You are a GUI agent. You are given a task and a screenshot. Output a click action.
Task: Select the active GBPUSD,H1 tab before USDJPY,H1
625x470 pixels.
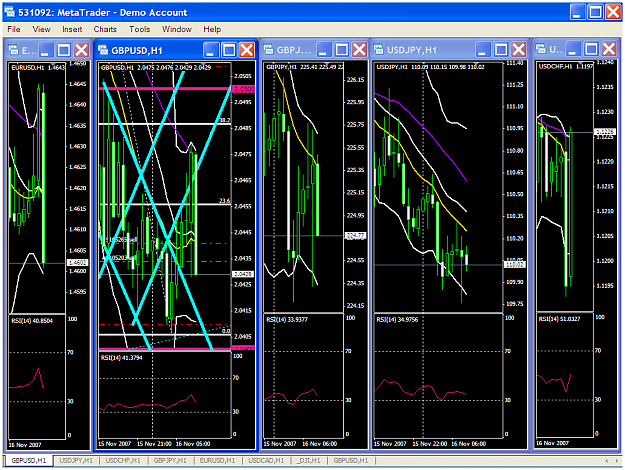(28, 460)
